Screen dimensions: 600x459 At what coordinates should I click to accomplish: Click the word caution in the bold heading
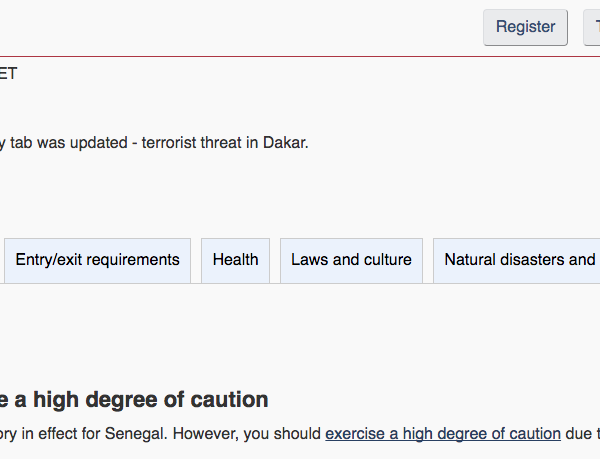pyautogui.click(x=229, y=400)
